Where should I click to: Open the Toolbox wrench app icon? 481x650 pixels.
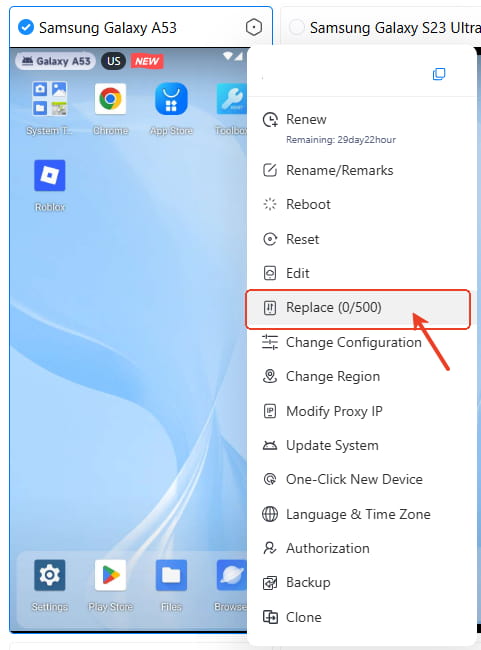pos(231,99)
